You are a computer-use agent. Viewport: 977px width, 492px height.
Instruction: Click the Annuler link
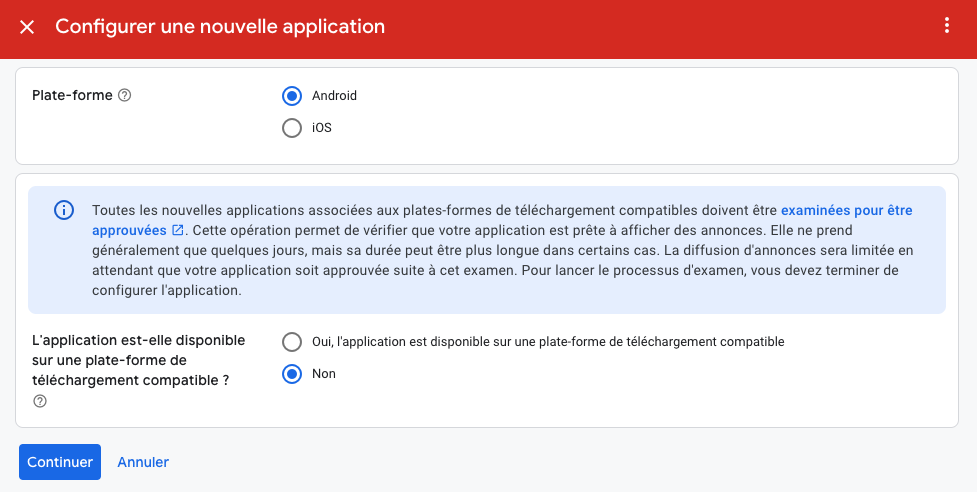[143, 462]
